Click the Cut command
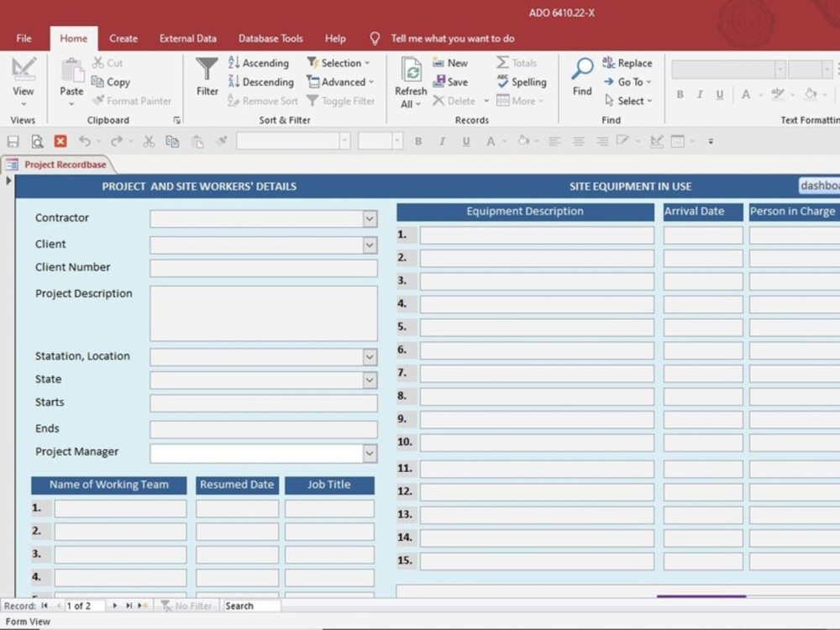Image resolution: width=840 pixels, height=630 pixels. pos(108,63)
